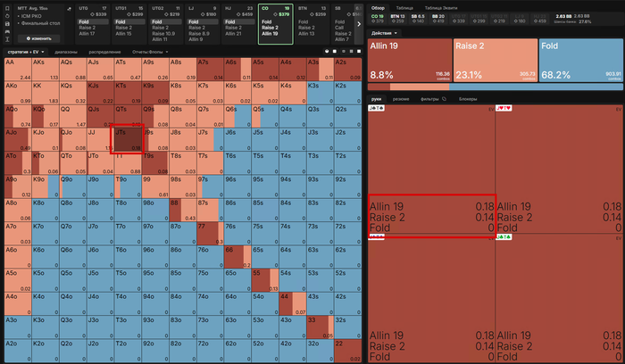Click the bookmark icon in left sidebar
The height and width of the screenshot is (364, 625).
pyautogui.click(x=7, y=8)
